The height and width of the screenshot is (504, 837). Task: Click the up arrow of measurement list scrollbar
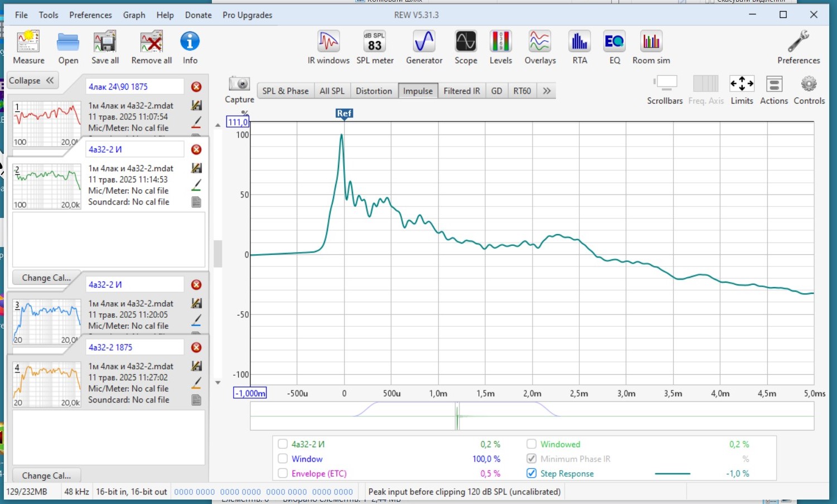click(217, 125)
